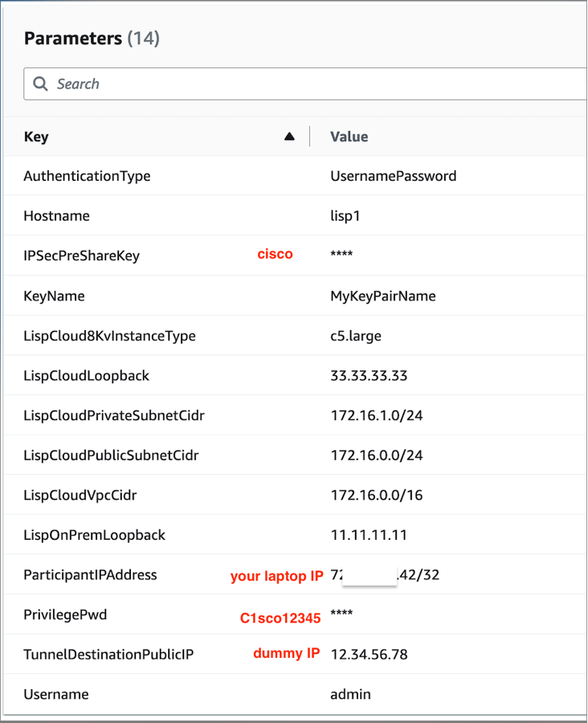Select the Username row showing admin

pyautogui.click(x=241, y=694)
